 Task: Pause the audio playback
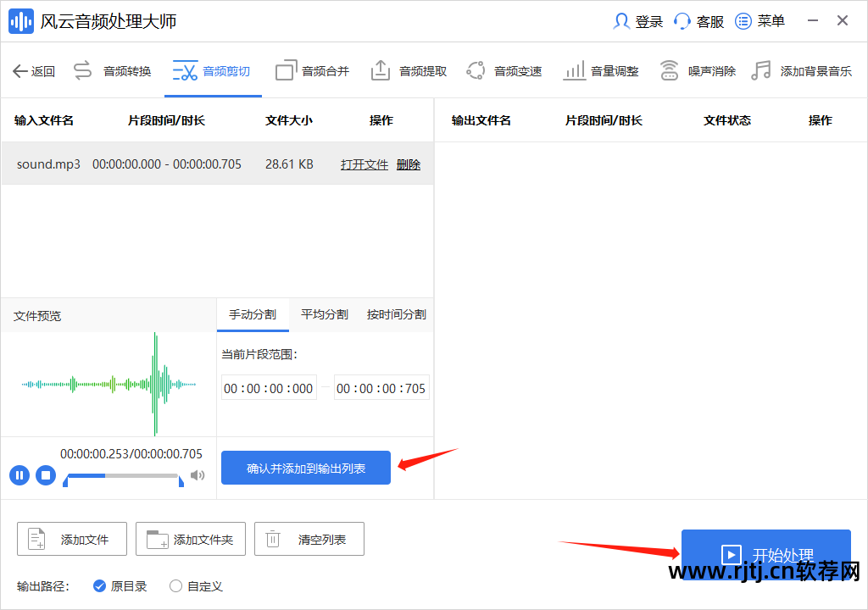coord(19,475)
